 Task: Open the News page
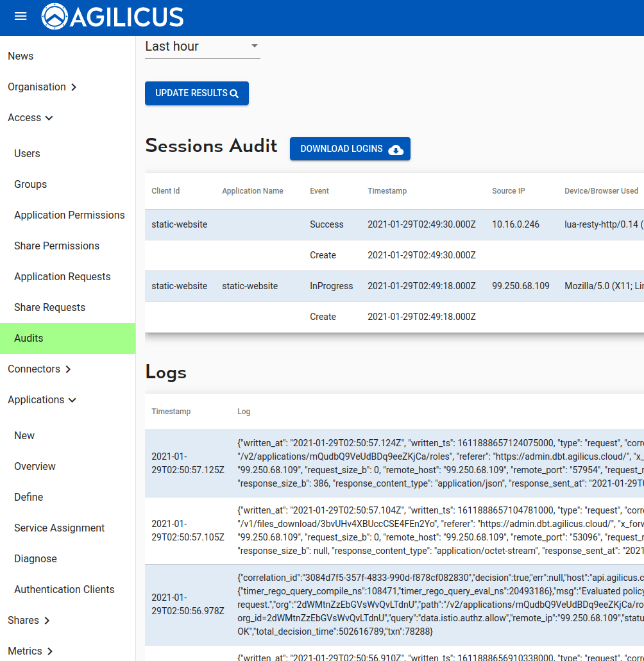click(x=21, y=56)
